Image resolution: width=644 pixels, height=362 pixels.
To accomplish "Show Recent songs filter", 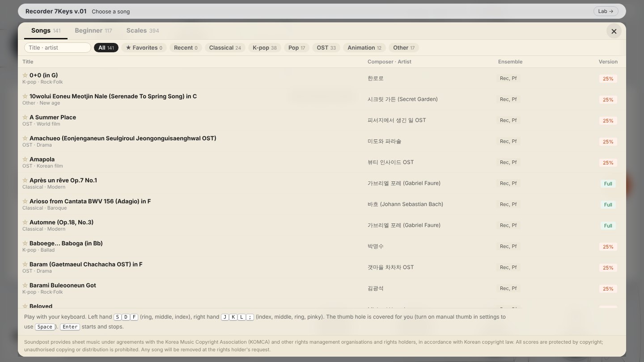I will tap(186, 48).
